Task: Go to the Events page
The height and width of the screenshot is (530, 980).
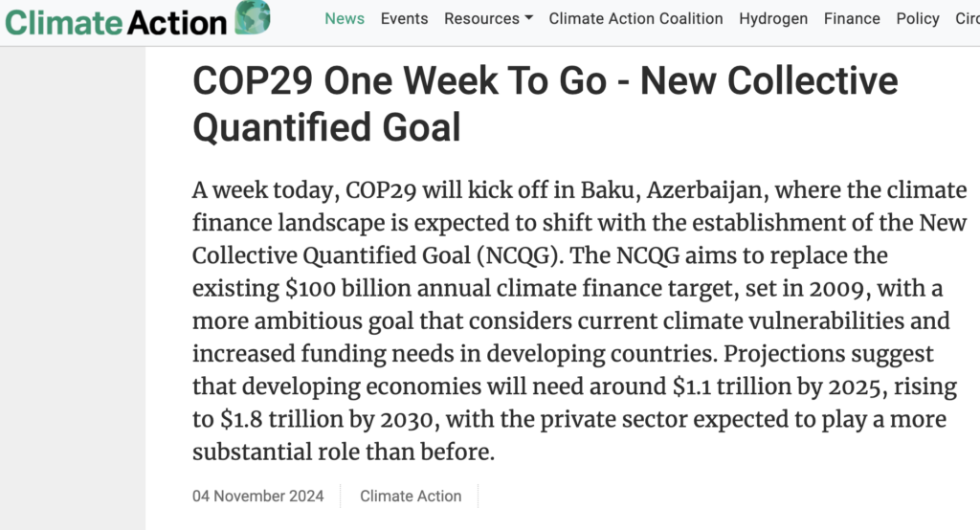Action: pos(405,19)
